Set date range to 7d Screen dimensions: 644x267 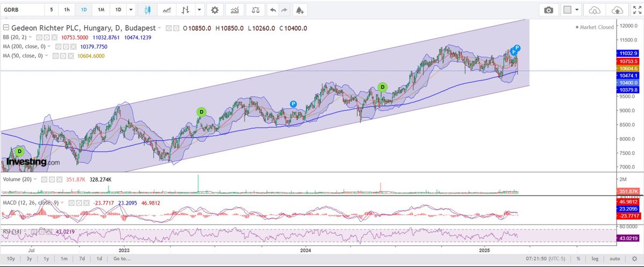coord(82,258)
